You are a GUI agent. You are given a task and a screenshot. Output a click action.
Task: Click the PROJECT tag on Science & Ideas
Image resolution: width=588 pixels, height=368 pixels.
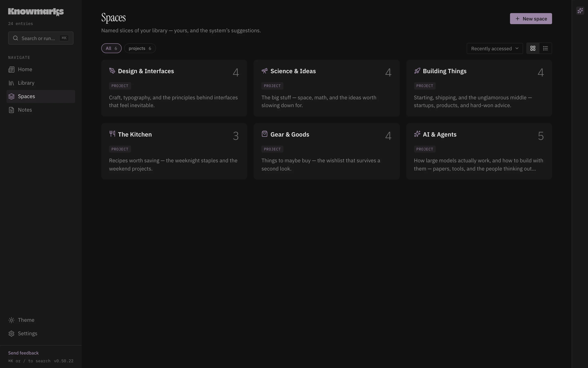point(272,86)
